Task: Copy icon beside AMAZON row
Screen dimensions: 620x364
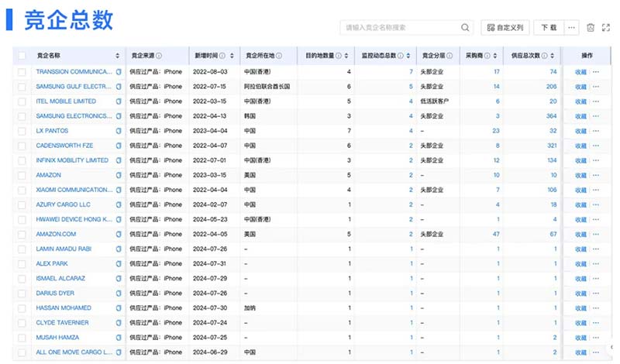Action: click(119, 175)
